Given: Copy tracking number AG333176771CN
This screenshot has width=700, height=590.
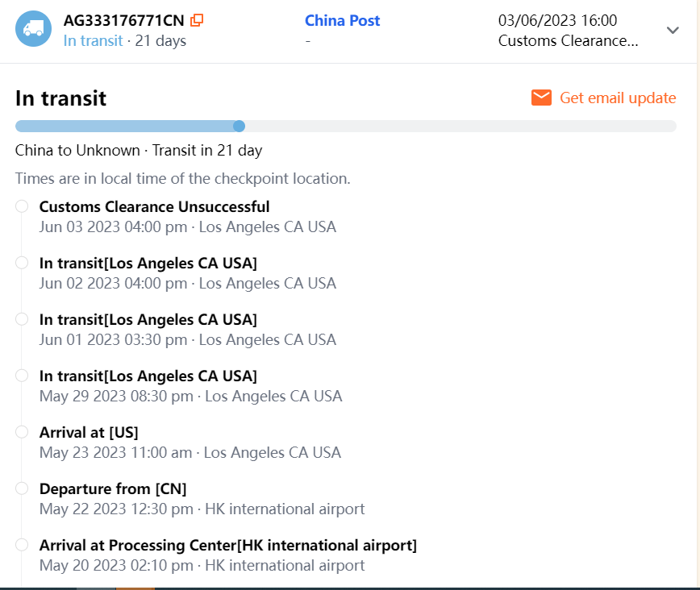Looking at the screenshot, I should pyautogui.click(x=197, y=21).
